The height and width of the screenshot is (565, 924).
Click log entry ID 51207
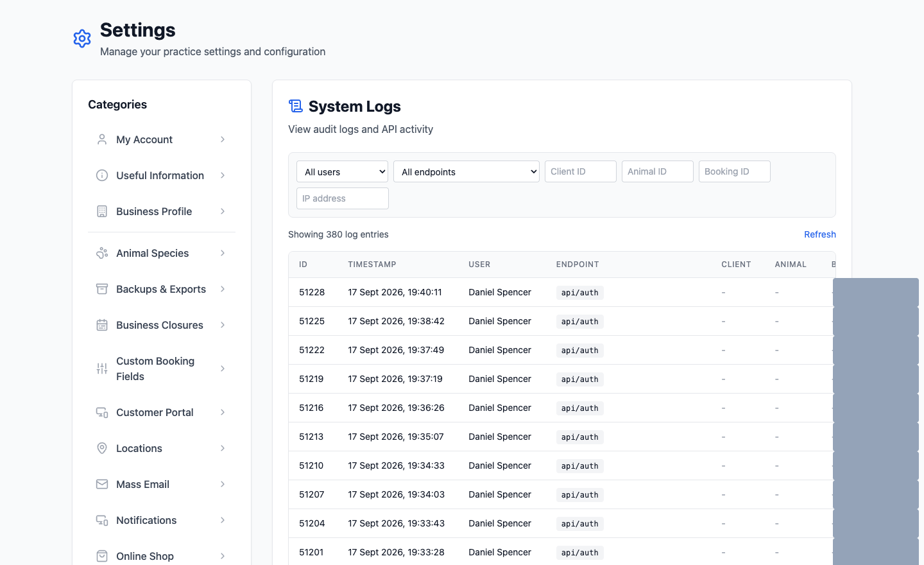coord(312,494)
